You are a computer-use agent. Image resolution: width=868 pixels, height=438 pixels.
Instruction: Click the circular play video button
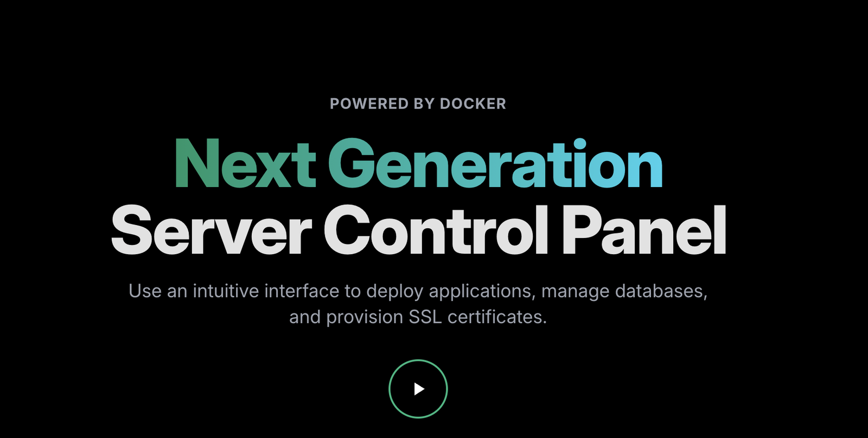[418, 389]
